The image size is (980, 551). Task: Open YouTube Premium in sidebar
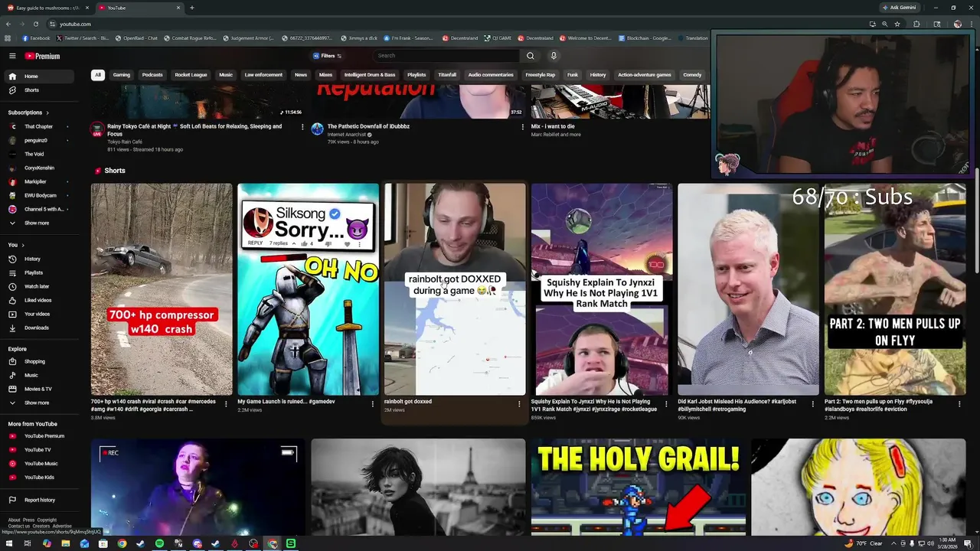40,435
